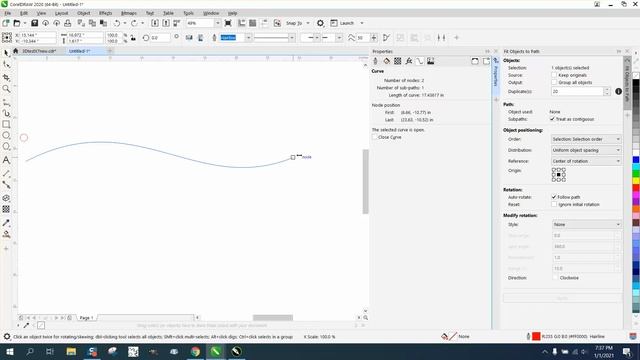Image resolution: width=640 pixels, height=360 pixels.
Task: Open the Outline tab in Properties
Action: (376, 61)
